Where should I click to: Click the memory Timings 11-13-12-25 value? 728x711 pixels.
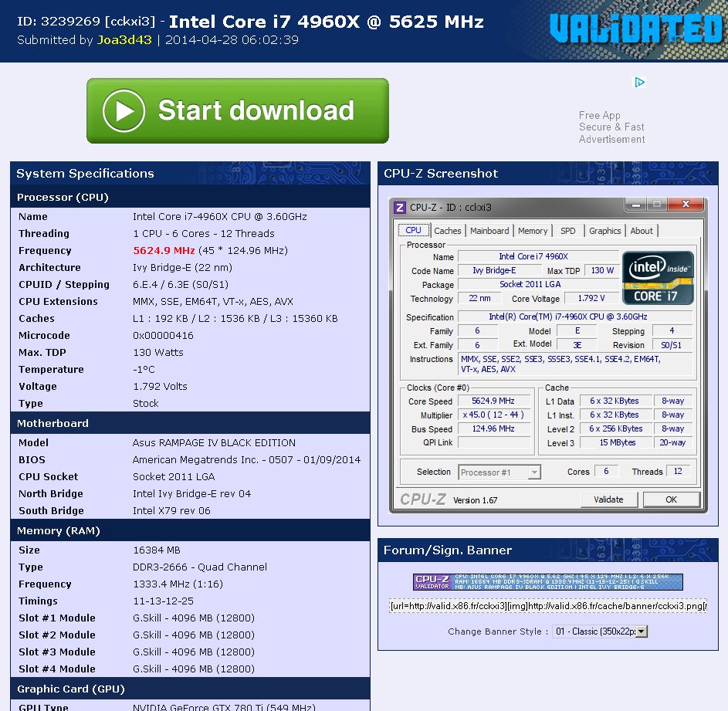coord(164,601)
